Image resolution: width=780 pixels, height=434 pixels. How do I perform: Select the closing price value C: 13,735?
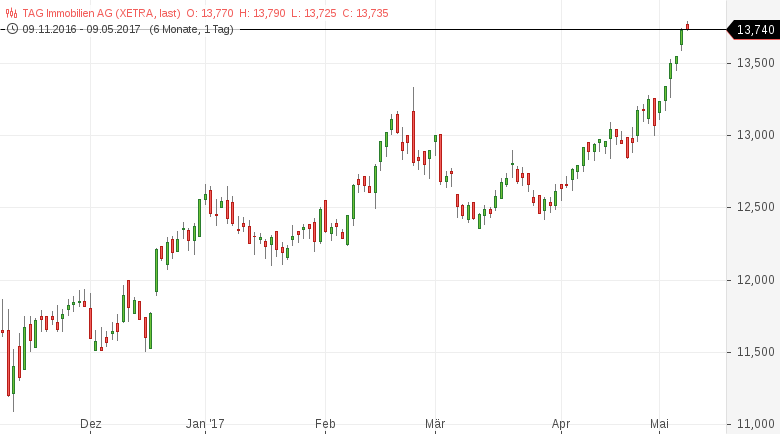(365, 13)
